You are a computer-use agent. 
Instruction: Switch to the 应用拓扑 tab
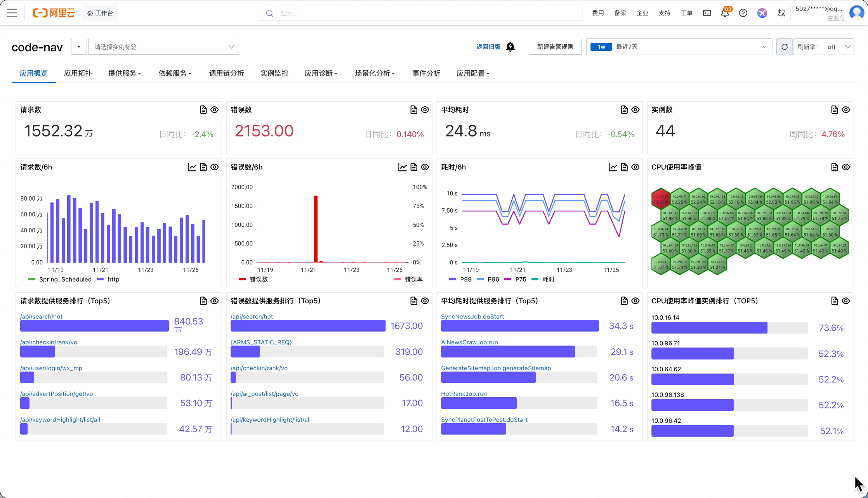(x=78, y=73)
